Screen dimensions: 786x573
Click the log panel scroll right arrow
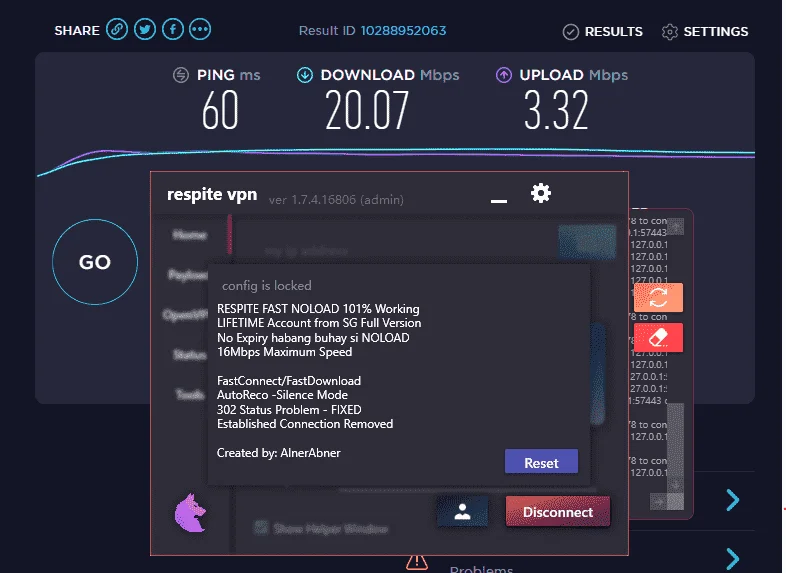(x=658, y=501)
